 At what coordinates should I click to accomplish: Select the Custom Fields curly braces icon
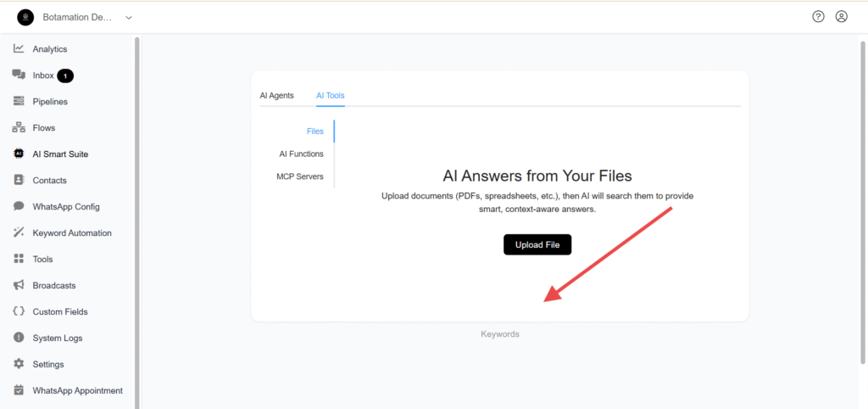tap(19, 311)
